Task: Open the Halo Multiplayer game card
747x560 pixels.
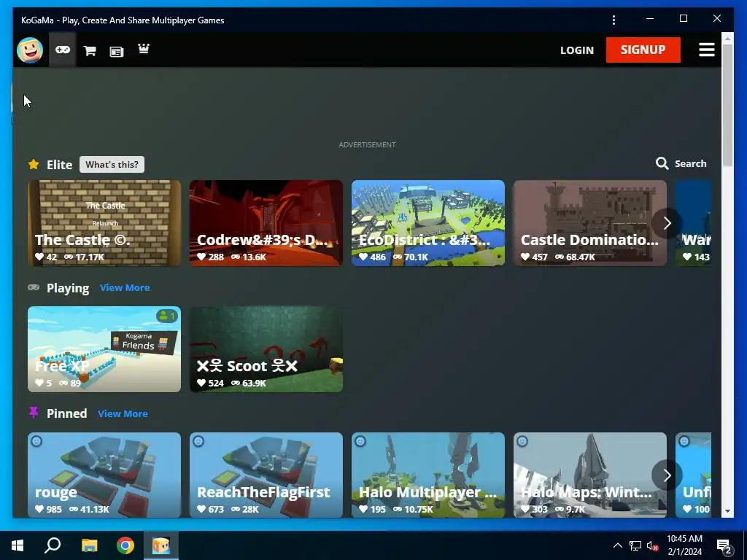Action: coord(428,475)
